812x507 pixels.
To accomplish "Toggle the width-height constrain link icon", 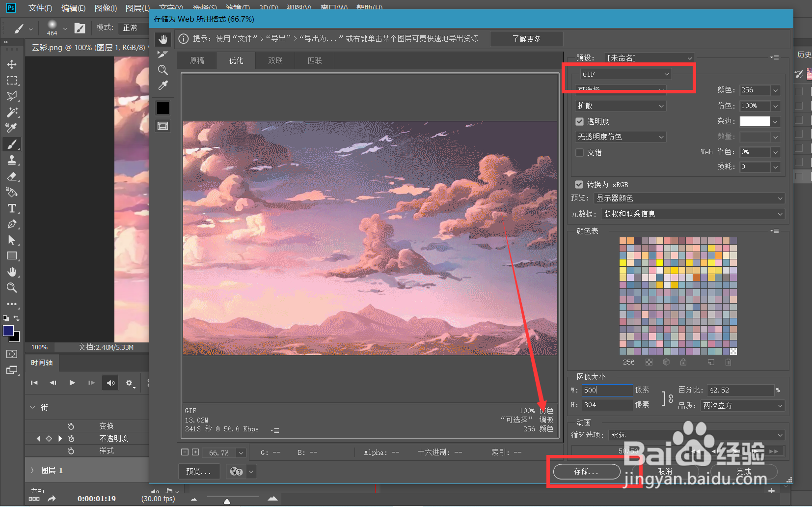I will pyautogui.click(x=671, y=398).
